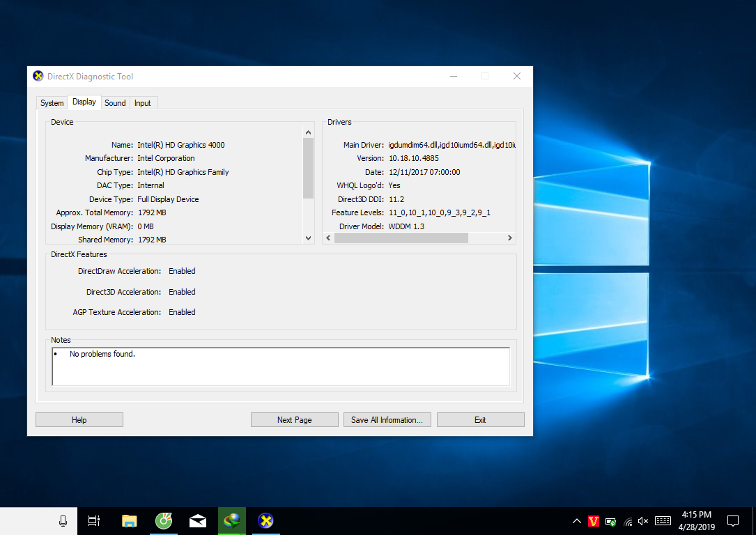Click the driver Version '10.18.10.4885'
The height and width of the screenshot is (535, 756).
[x=414, y=159]
